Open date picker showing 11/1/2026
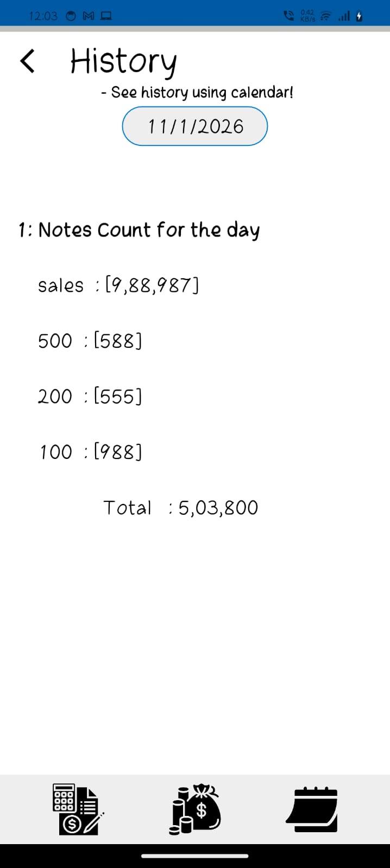This screenshot has width=390, height=868. pyautogui.click(x=195, y=126)
